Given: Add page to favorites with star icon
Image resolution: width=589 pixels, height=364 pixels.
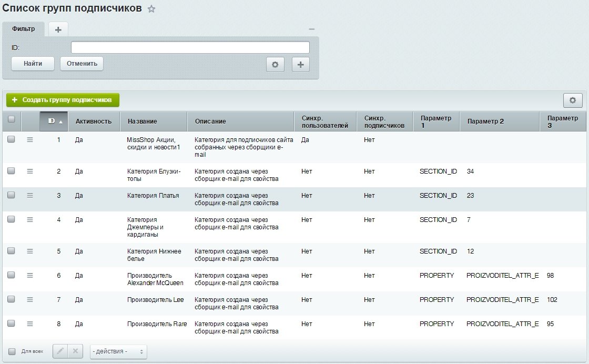Looking at the screenshot, I should coord(151,8).
